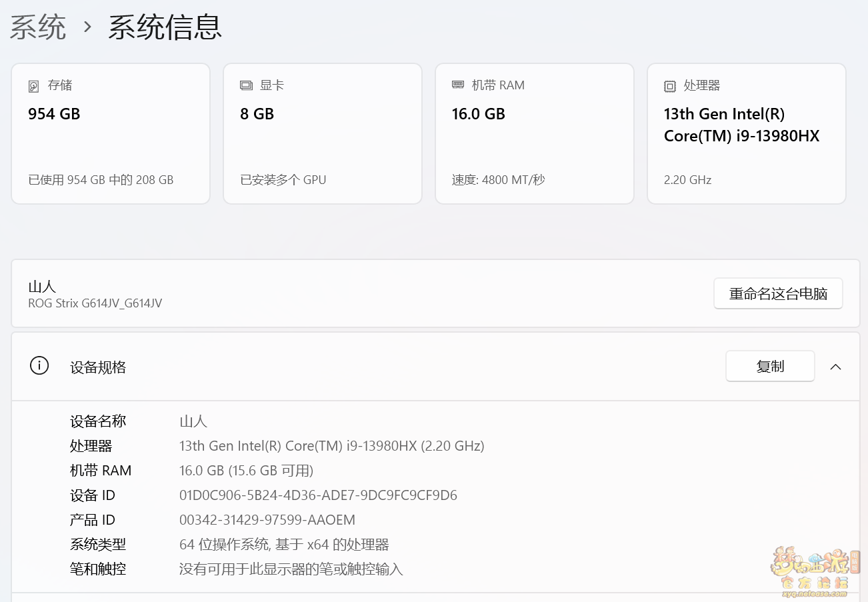Click the 产品 ID value ending in AAOEM

(x=267, y=520)
